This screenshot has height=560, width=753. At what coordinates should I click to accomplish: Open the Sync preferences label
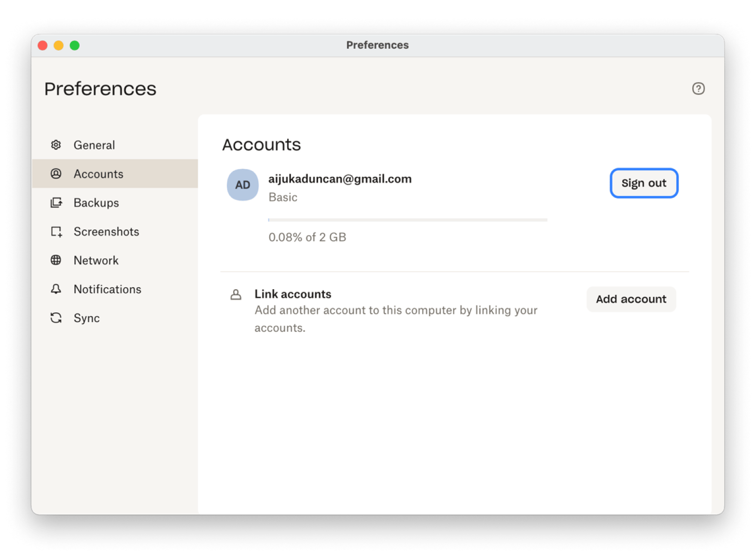coord(87,318)
